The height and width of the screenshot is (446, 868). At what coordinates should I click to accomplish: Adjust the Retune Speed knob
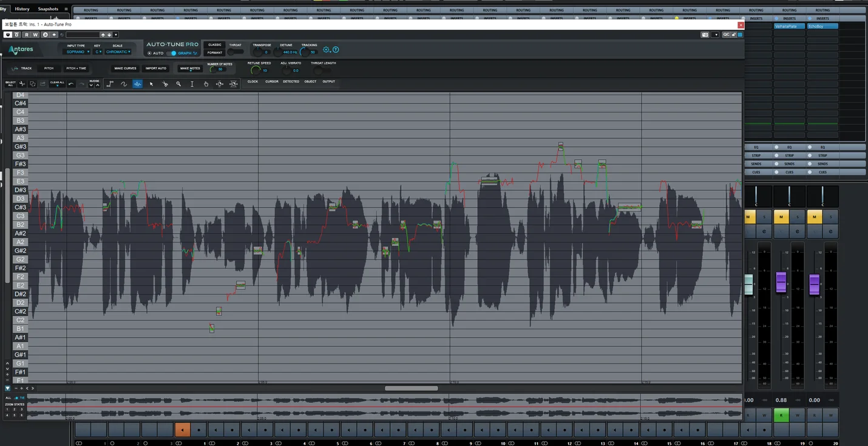pos(256,70)
